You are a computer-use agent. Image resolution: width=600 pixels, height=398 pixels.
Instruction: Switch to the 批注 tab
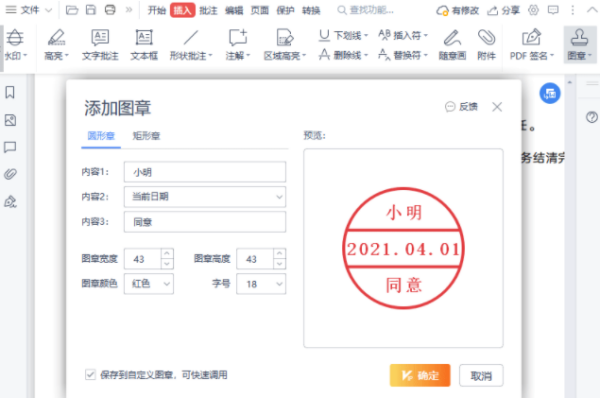point(208,10)
